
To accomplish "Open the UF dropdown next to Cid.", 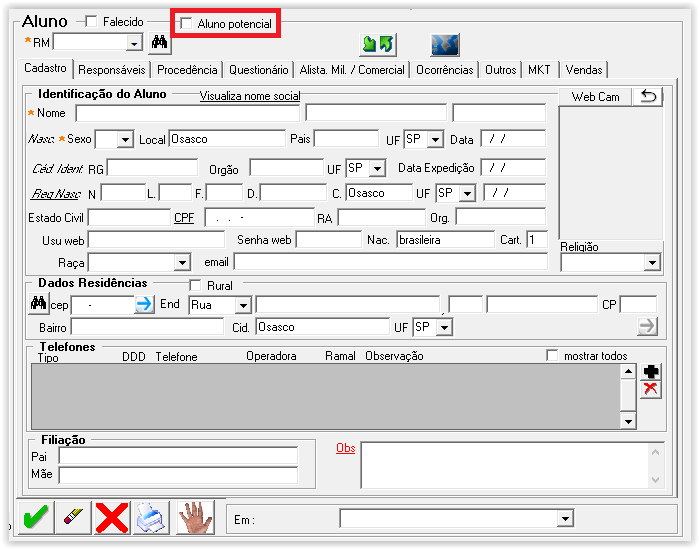I will (x=444, y=328).
